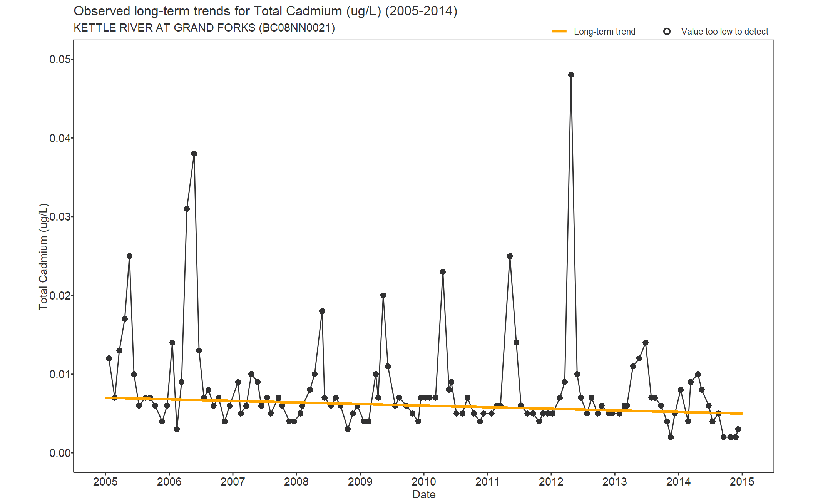
Task: Click the 2006 x-axis label
Action: (x=169, y=482)
